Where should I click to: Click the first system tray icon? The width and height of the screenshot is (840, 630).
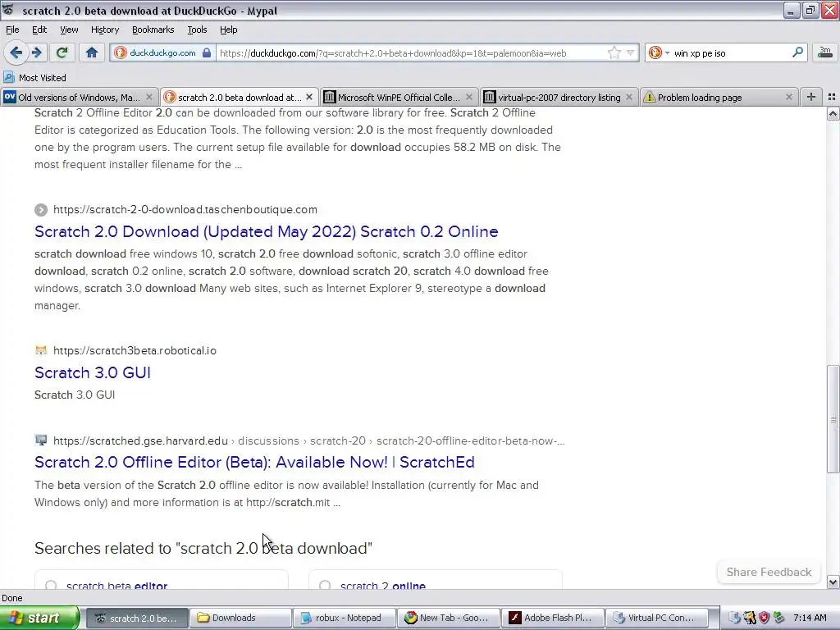coord(734,618)
